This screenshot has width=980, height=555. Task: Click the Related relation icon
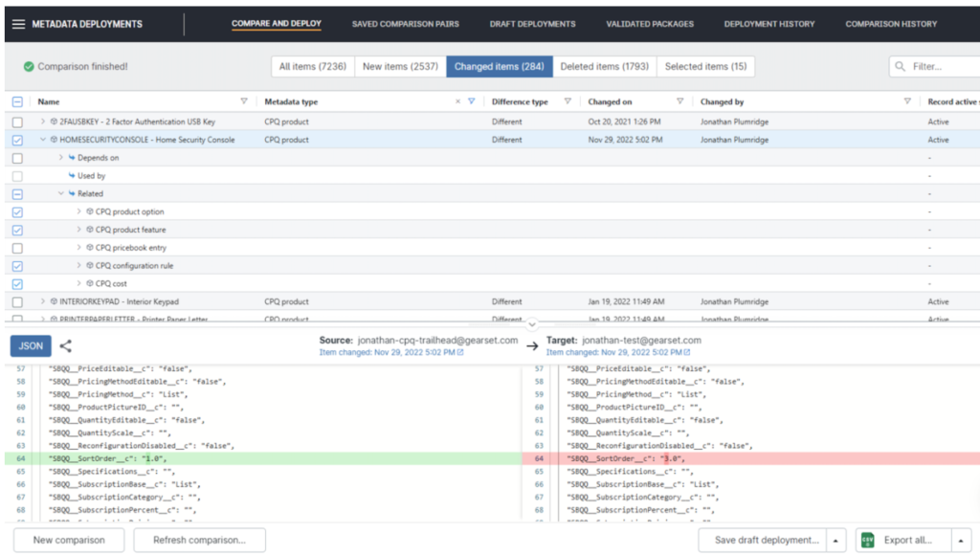tap(72, 193)
